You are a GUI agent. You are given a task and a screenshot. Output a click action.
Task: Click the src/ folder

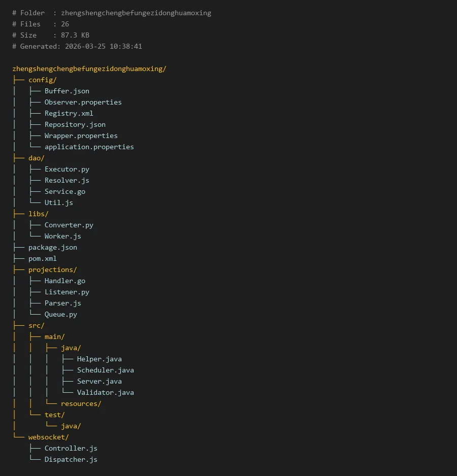coord(36,325)
